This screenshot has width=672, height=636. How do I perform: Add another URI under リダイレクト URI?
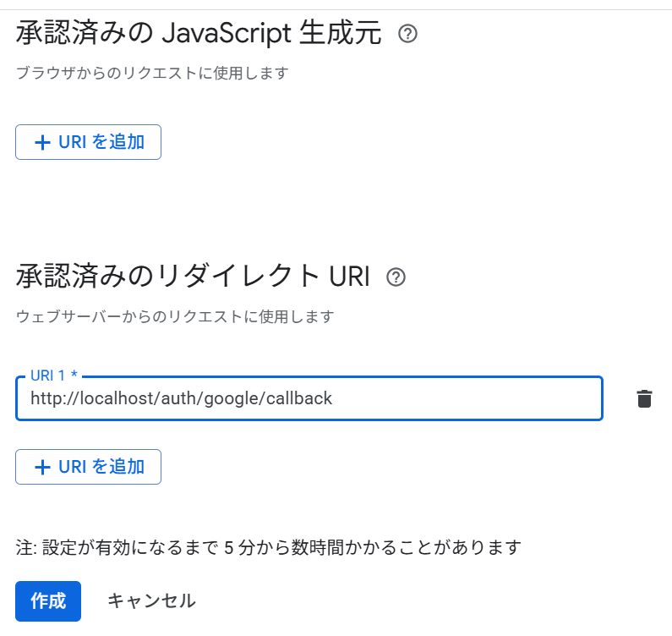(88, 467)
